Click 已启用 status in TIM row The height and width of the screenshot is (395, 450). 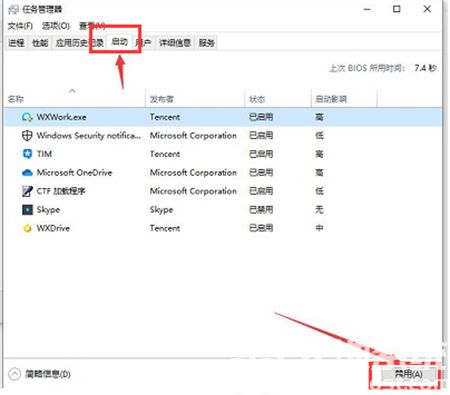[x=261, y=154]
